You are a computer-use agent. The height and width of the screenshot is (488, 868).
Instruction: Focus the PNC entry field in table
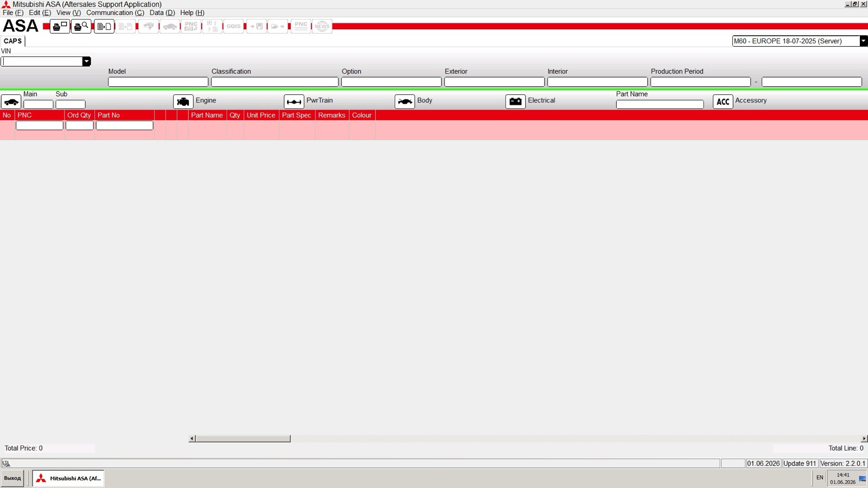tap(40, 126)
